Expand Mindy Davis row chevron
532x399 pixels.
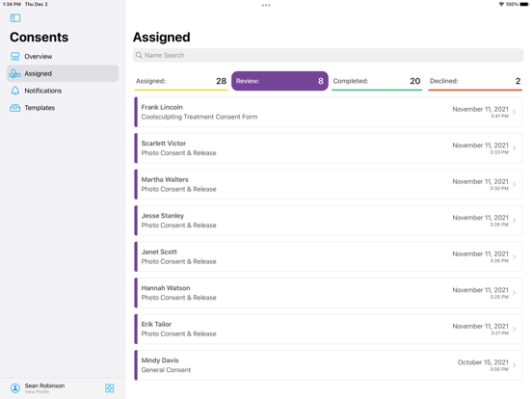coord(515,365)
